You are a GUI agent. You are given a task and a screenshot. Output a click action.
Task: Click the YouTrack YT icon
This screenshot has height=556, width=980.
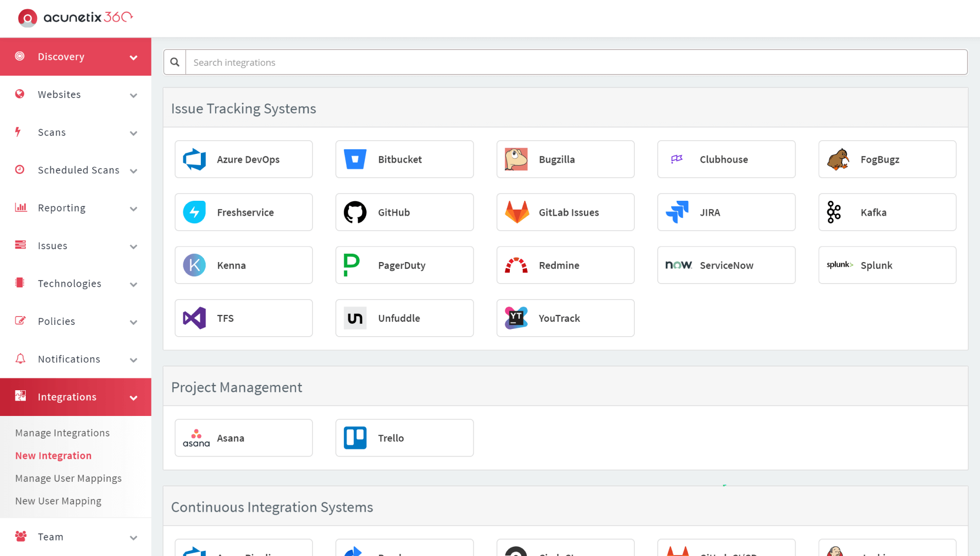tap(516, 318)
